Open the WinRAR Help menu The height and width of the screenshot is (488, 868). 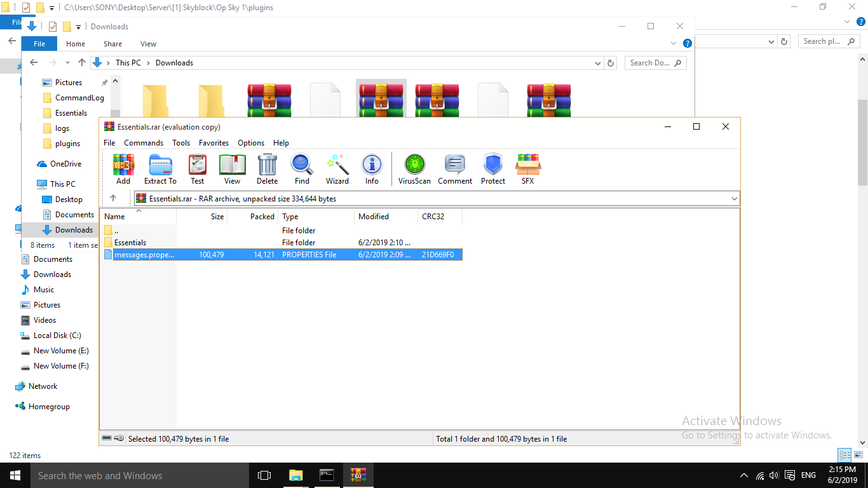[x=281, y=143]
